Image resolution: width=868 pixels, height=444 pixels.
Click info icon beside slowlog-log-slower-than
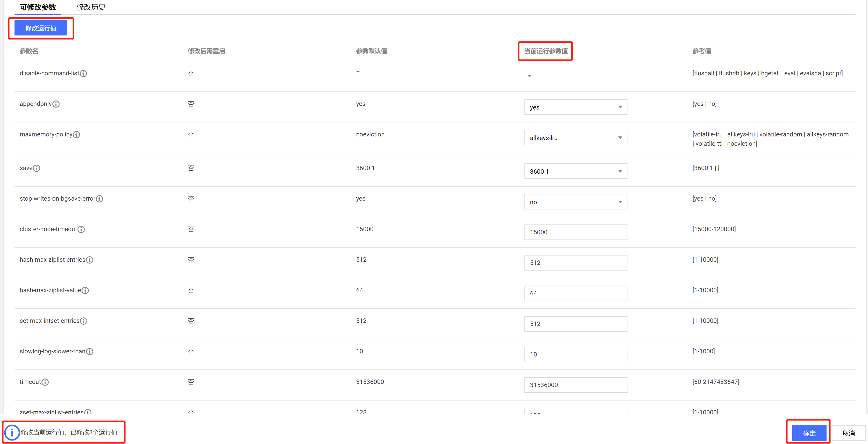click(x=90, y=351)
